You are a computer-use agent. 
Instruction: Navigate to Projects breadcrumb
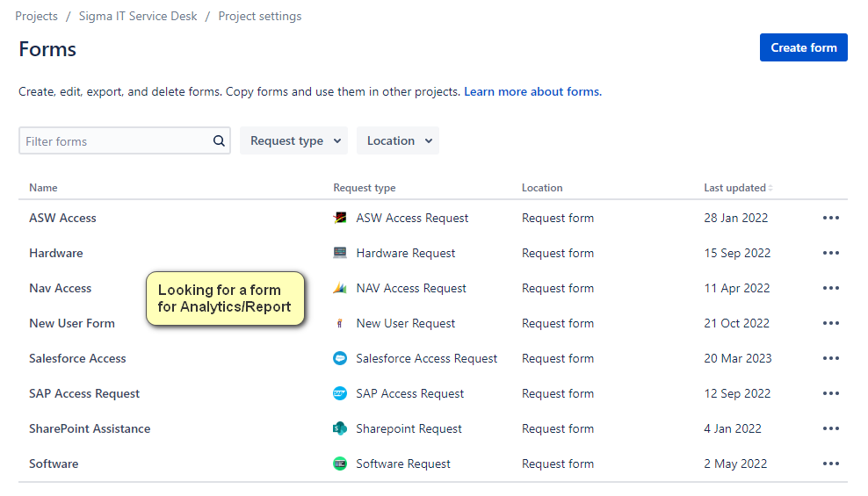pos(36,16)
